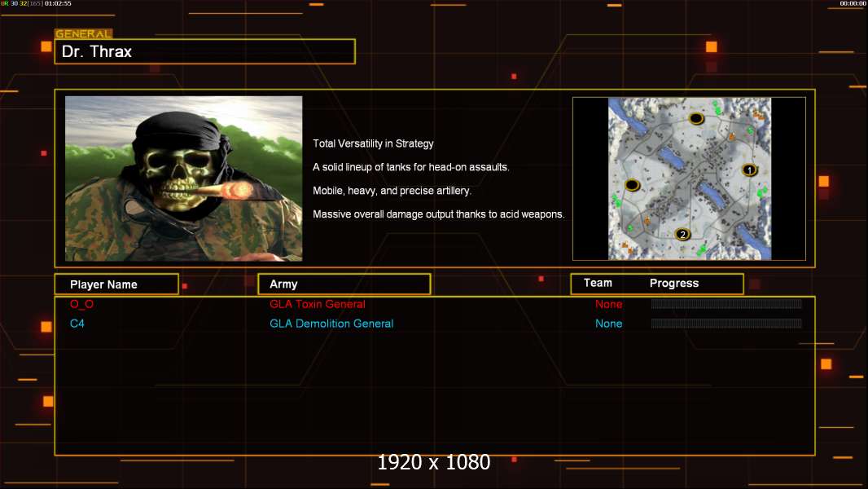
Task: Click 'A solid lineup of tanks' line
Action: [x=410, y=167]
